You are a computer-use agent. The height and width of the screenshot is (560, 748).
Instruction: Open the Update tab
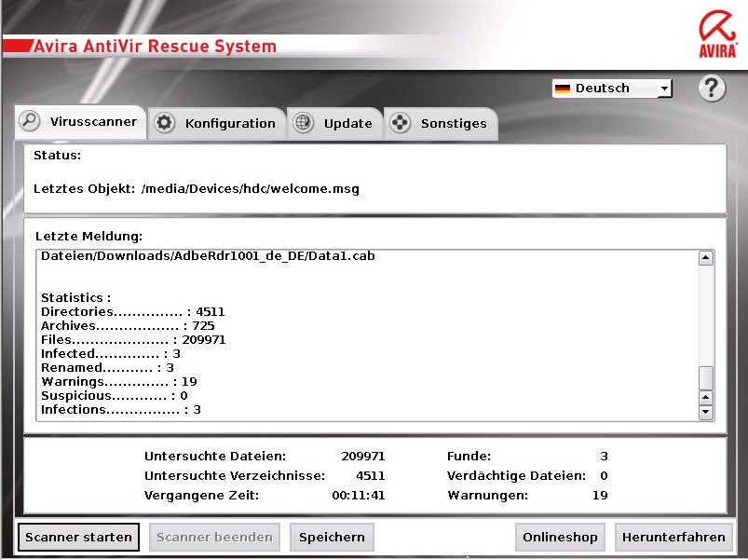(335, 124)
